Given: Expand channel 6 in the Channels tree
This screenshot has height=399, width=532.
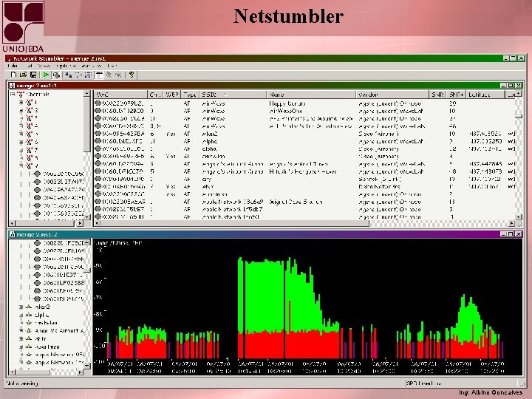Looking at the screenshot, I should tap(21, 142).
